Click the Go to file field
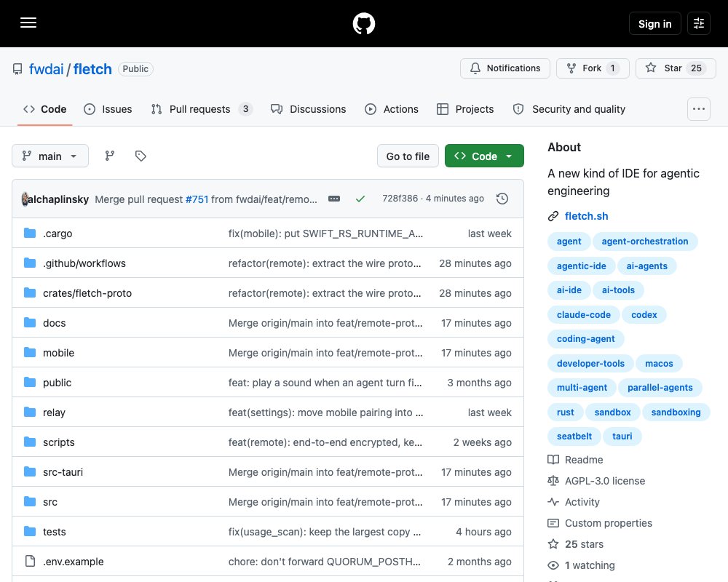Image resolution: width=728 pixels, height=582 pixels. pos(408,156)
